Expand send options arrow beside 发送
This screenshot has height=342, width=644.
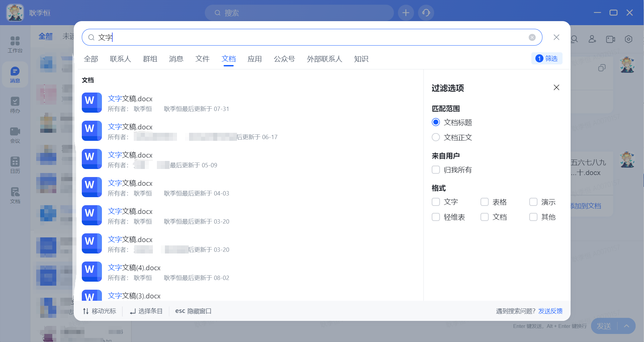(x=626, y=326)
